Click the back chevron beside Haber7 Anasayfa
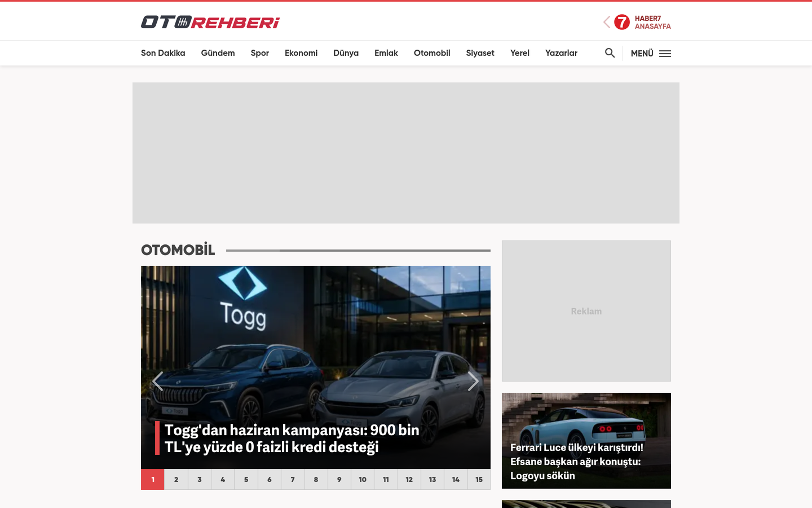 click(607, 22)
